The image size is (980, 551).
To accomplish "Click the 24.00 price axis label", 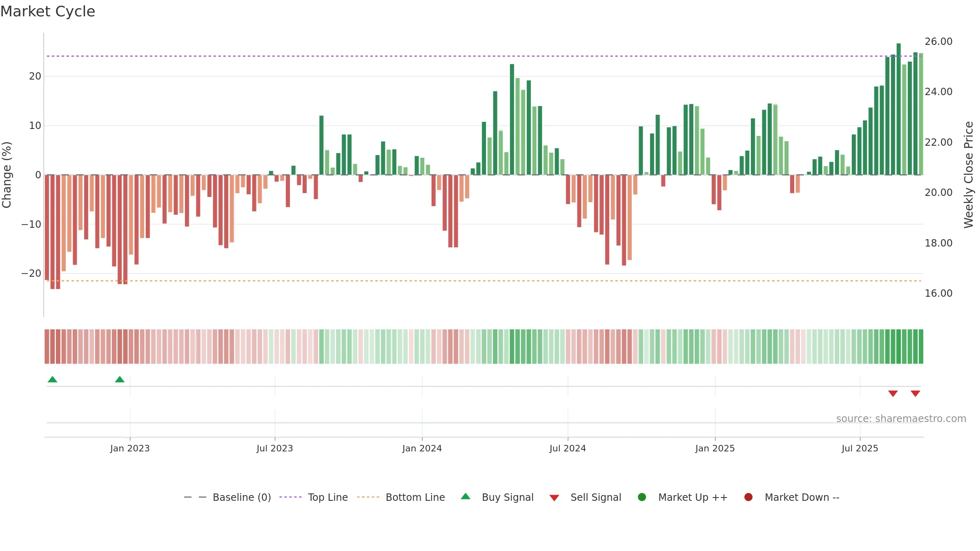I will pyautogui.click(x=939, y=92).
